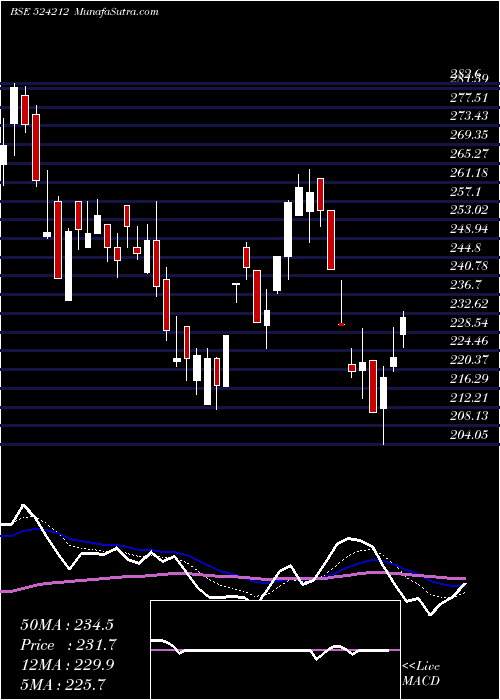This screenshot has height=700, width=500.
Task: Click the BSE 524212 MunafaSutra.com header text
Action: click(84, 12)
